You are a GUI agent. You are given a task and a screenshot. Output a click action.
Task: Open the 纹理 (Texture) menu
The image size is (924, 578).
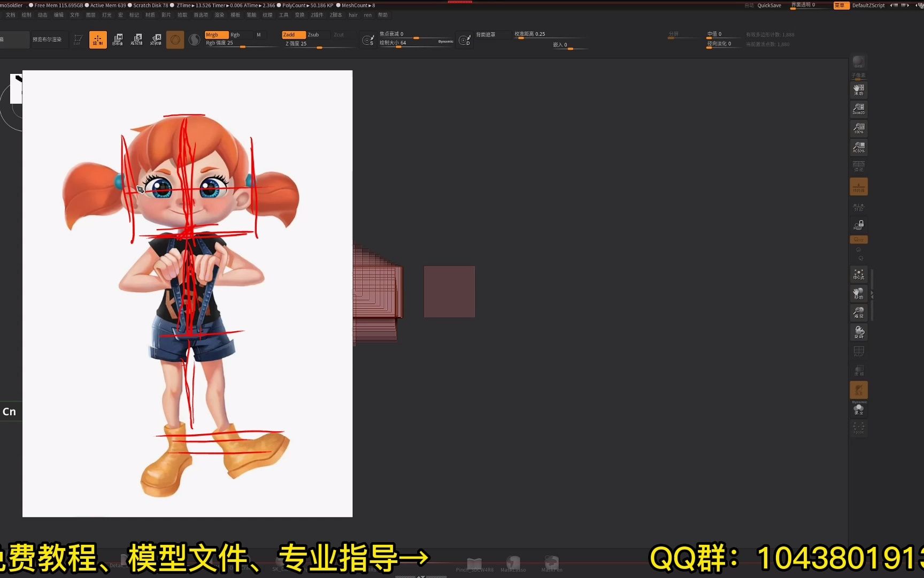(x=267, y=15)
